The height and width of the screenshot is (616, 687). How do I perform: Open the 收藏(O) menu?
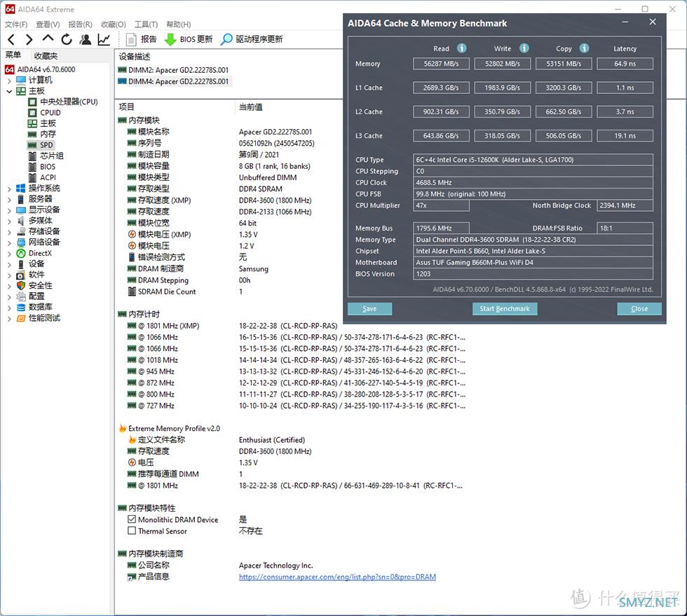click(x=113, y=25)
